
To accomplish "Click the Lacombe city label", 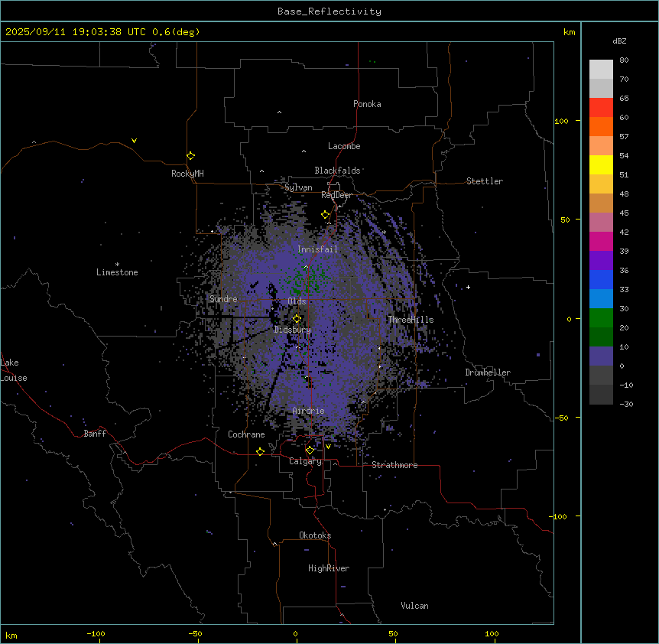I will tap(344, 146).
